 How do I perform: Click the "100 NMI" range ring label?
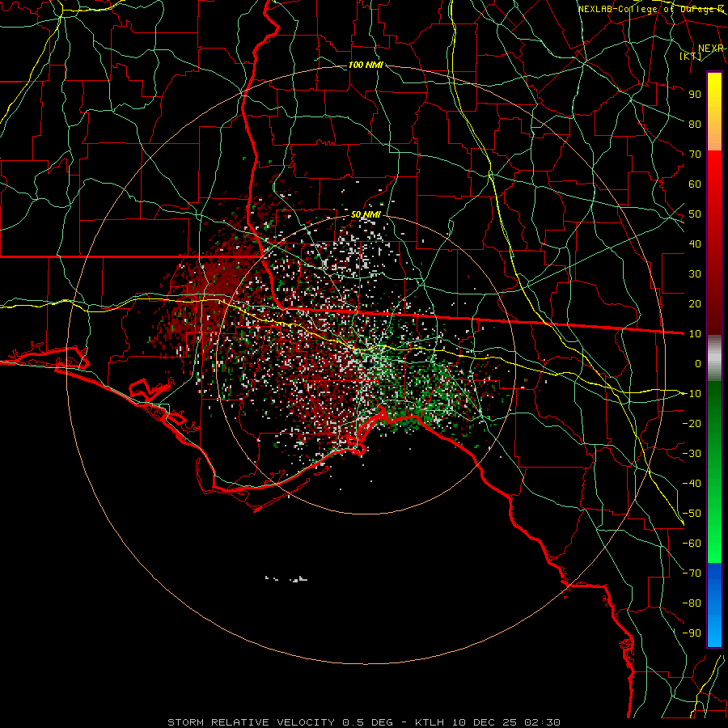point(366,65)
